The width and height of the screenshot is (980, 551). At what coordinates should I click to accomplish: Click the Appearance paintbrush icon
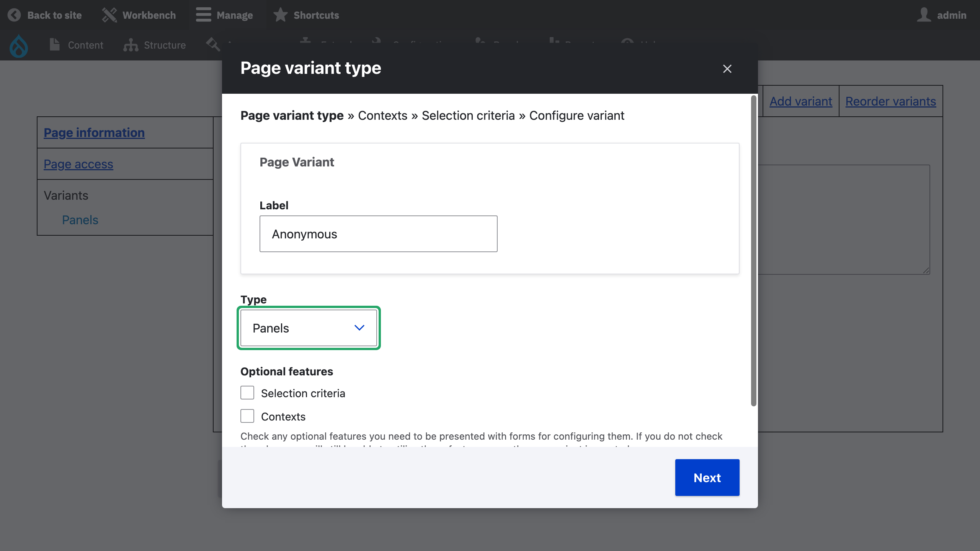[x=213, y=45]
